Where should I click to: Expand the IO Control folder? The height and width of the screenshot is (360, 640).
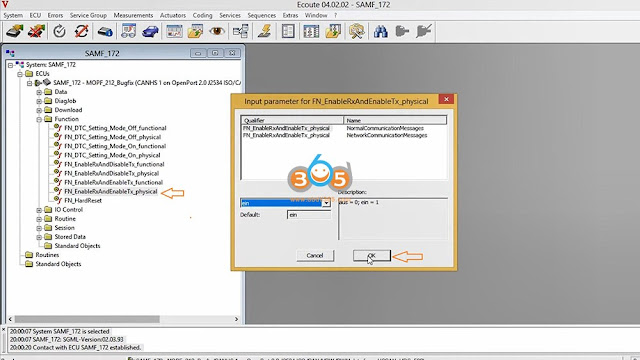39,210
